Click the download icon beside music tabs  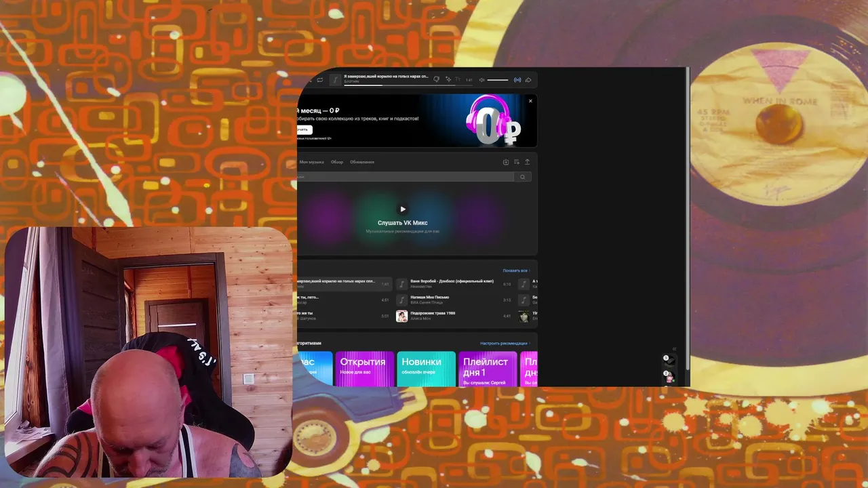click(506, 162)
